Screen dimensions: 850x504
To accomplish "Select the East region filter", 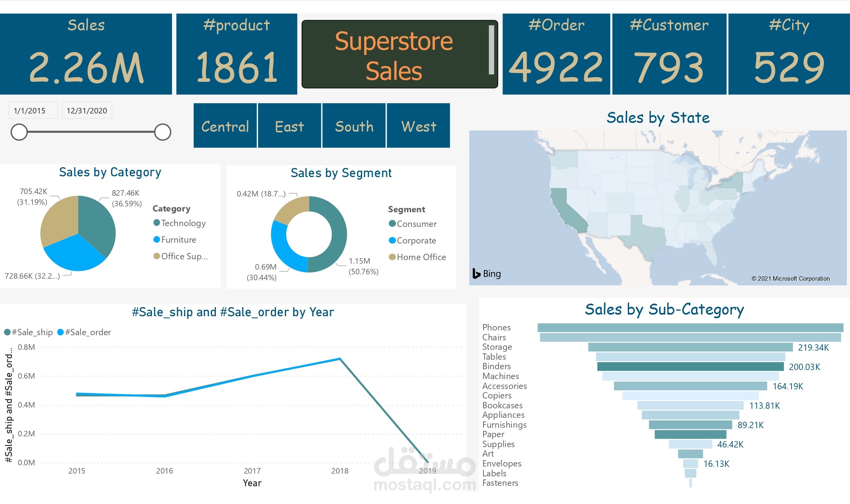I will [x=289, y=126].
